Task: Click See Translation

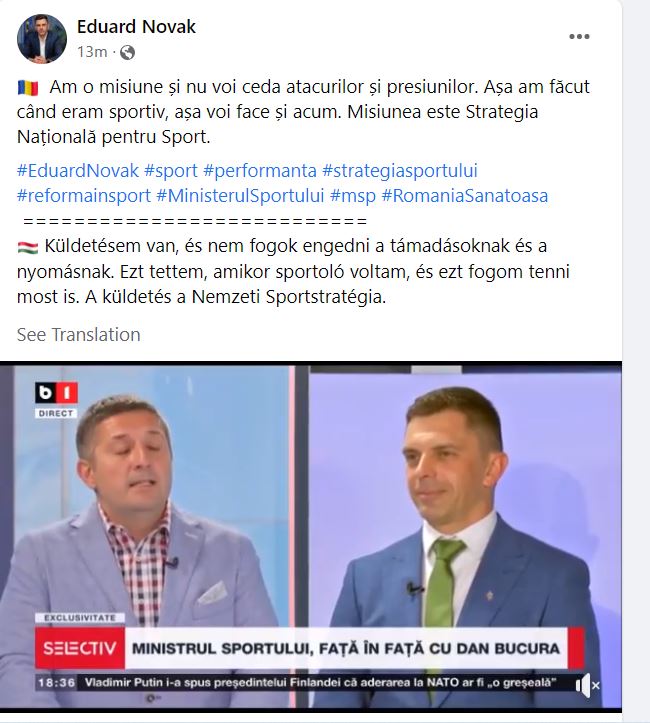Action: tap(78, 334)
